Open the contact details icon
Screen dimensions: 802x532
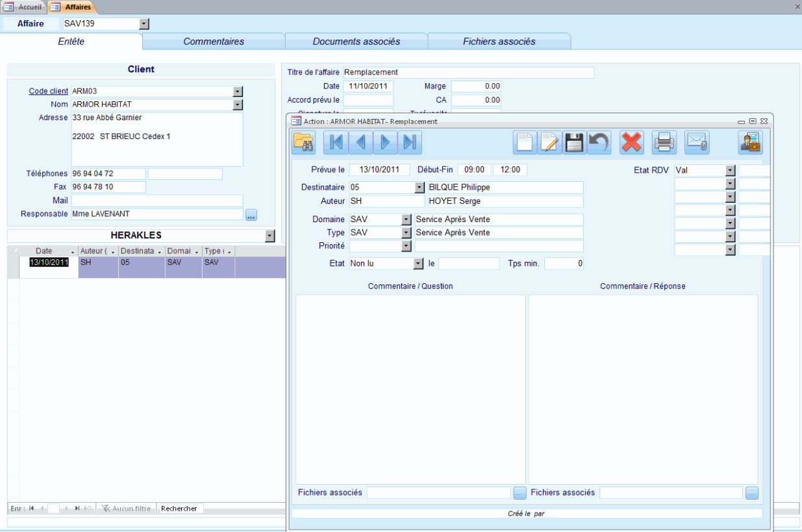[x=750, y=142]
